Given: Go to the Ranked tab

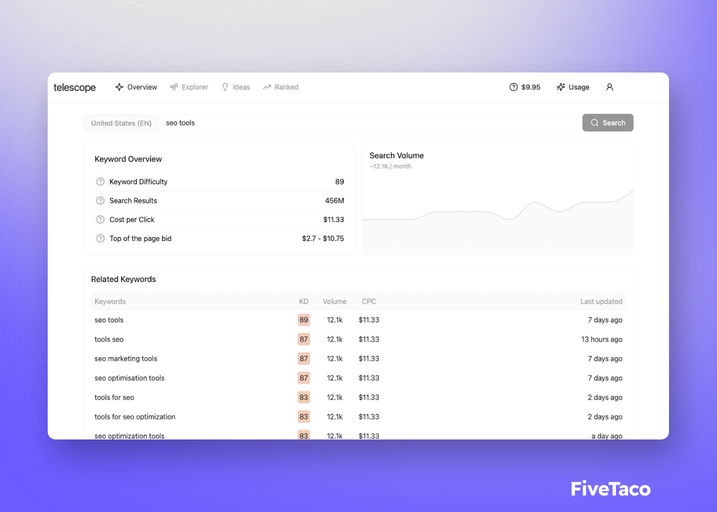Looking at the screenshot, I should tap(280, 87).
